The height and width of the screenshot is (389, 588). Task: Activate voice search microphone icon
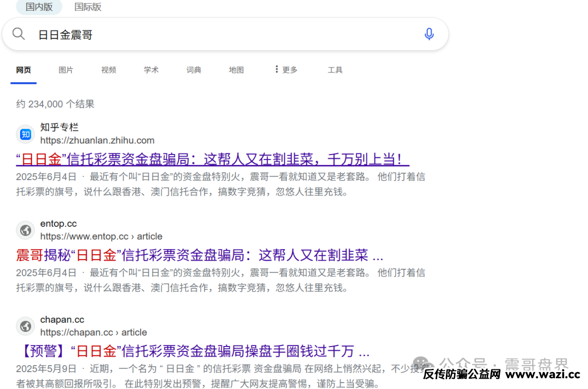pyautogui.click(x=429, y=34)
